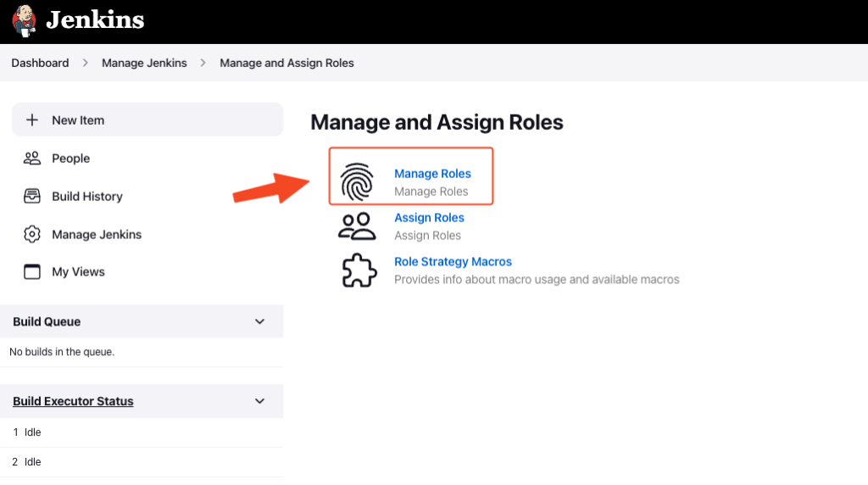Click Manage and Assign Roles breadcrumb
The height and width of the screenshot is (485, 868).
click(287, 63)
